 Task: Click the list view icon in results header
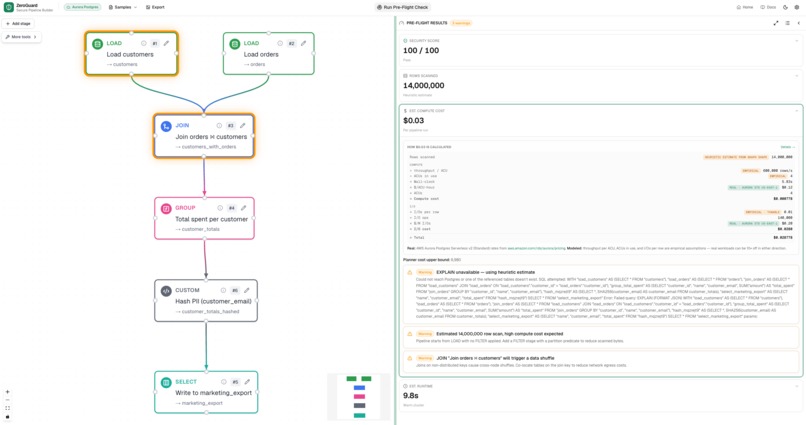coord(787,23)
